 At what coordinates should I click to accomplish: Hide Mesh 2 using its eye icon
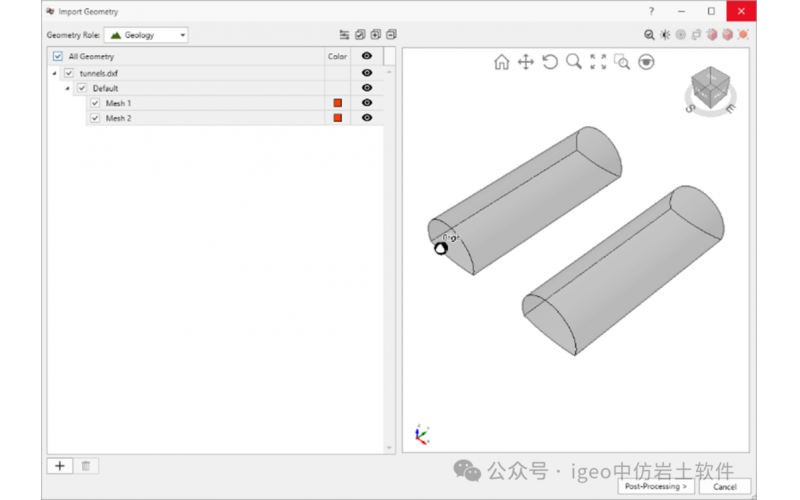(367, 118)
